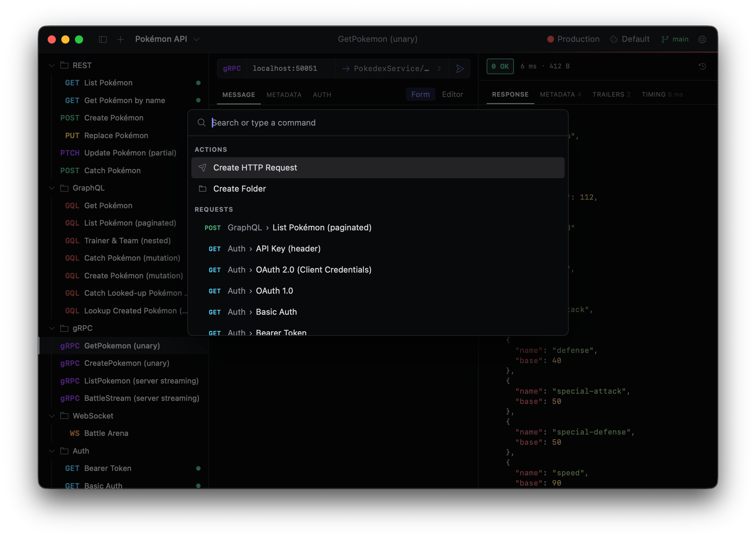Open Get Pokémon by name request
This screenshot has width=756, height=539.
tap(124, 100)
